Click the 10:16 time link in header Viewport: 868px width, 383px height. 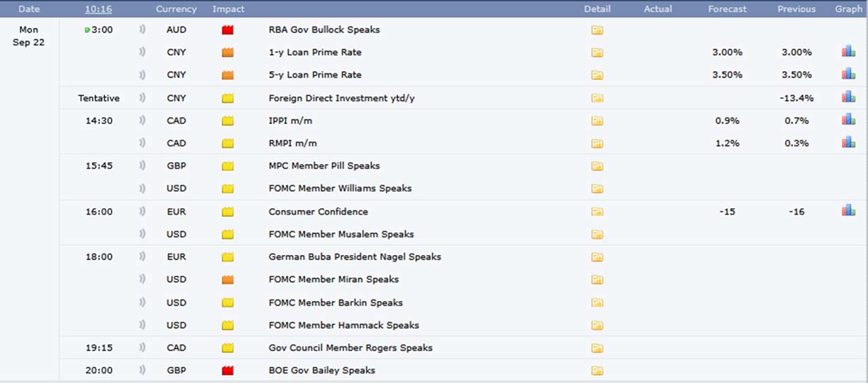pos(98,9)
